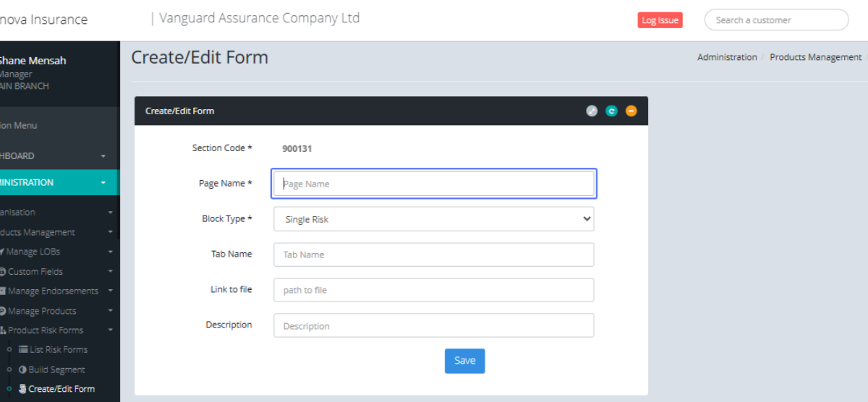
Task: Click into the Tab Name input field
Action: [433, 255]
